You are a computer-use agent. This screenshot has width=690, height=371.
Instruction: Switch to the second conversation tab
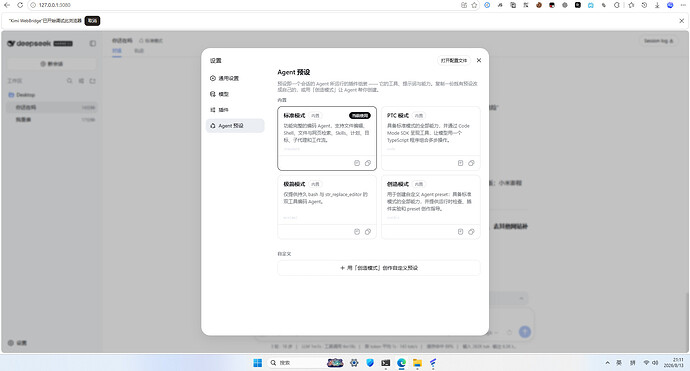[139, 51]
